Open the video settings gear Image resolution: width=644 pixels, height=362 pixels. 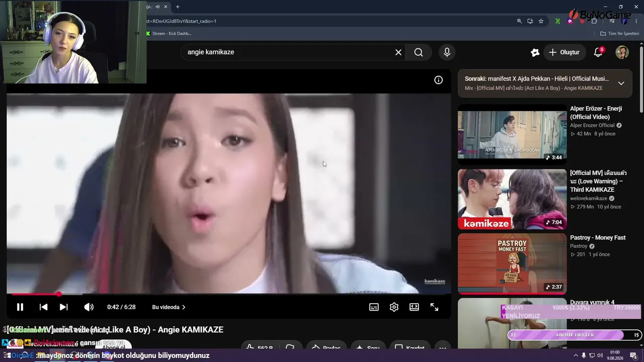click(x=394, y=307)
